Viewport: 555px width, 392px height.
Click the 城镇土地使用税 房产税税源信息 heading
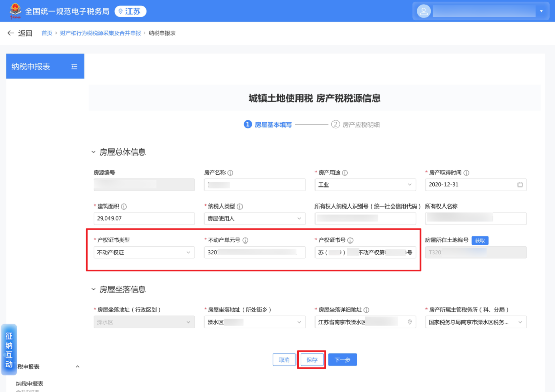tap(314, 98)
